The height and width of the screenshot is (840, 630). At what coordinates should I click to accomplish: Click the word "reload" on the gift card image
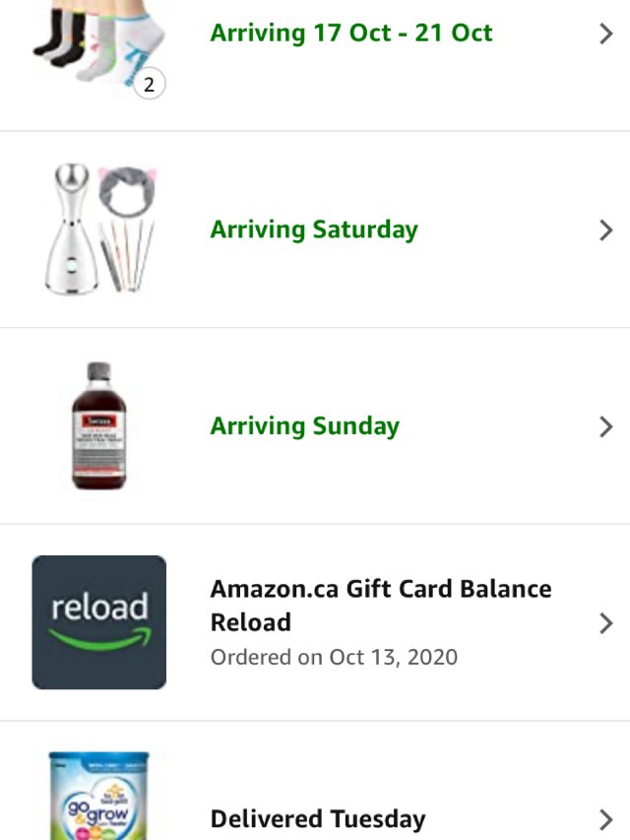[x=98, y=607]
